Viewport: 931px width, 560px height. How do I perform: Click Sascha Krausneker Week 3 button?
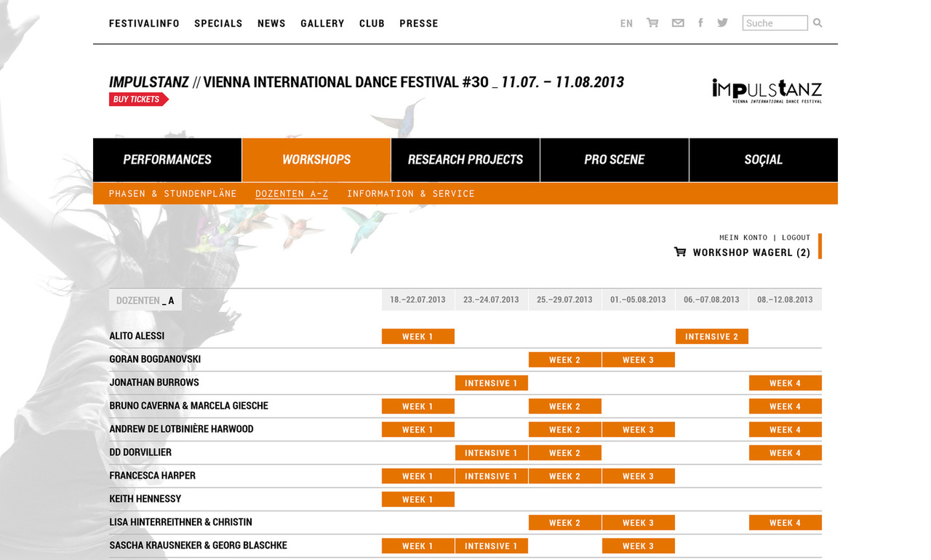(638, 546)
